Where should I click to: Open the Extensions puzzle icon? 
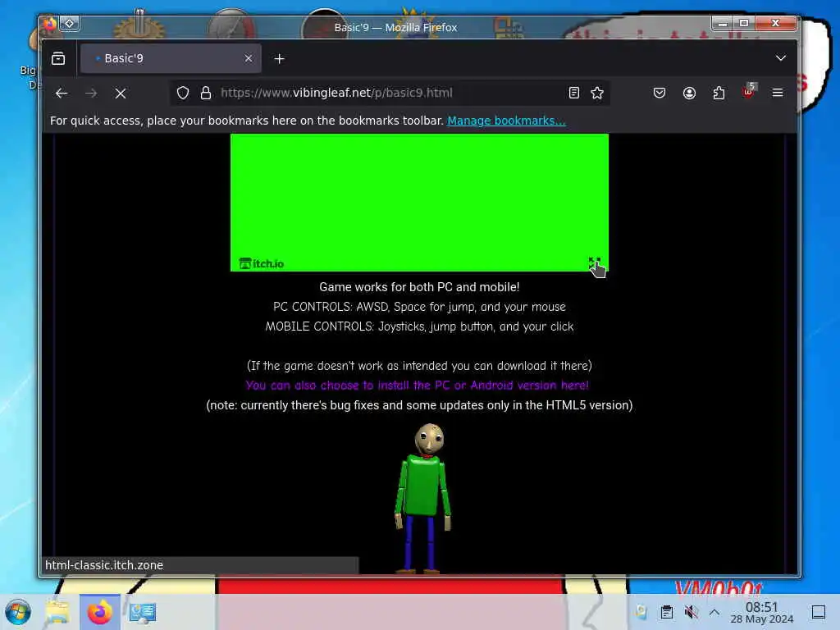719,94
